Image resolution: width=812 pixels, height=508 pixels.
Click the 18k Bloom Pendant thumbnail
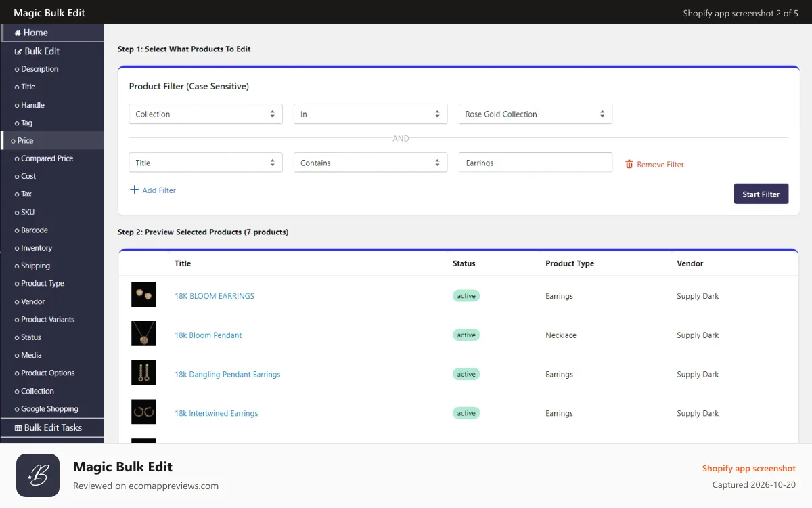tap(143, 333)
